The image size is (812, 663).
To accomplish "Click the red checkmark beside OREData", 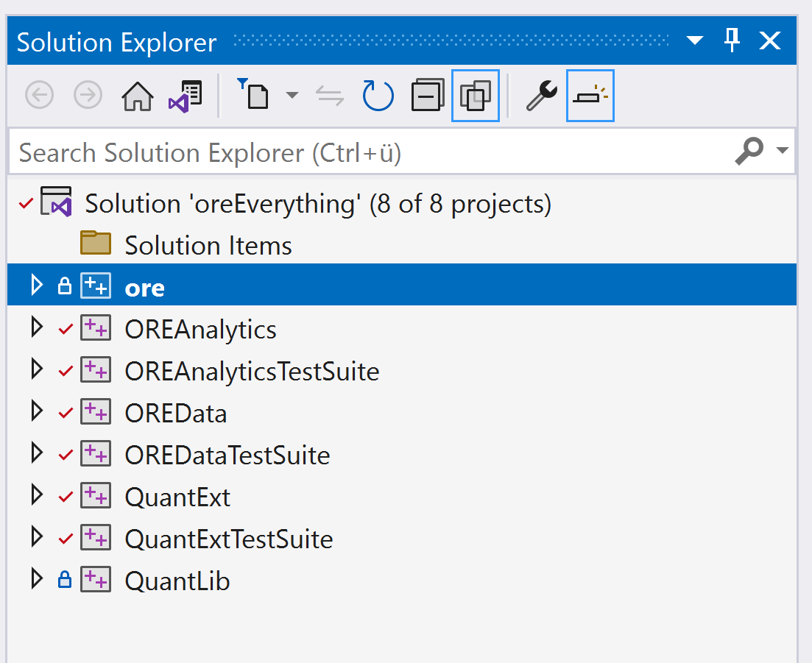I will (64, 412).
